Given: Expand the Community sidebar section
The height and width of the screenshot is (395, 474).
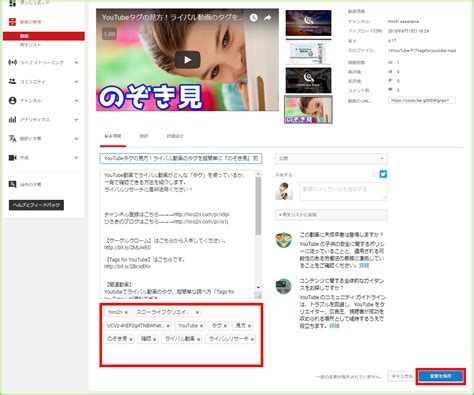Looking at the screenshot, I should pos(77,81).
